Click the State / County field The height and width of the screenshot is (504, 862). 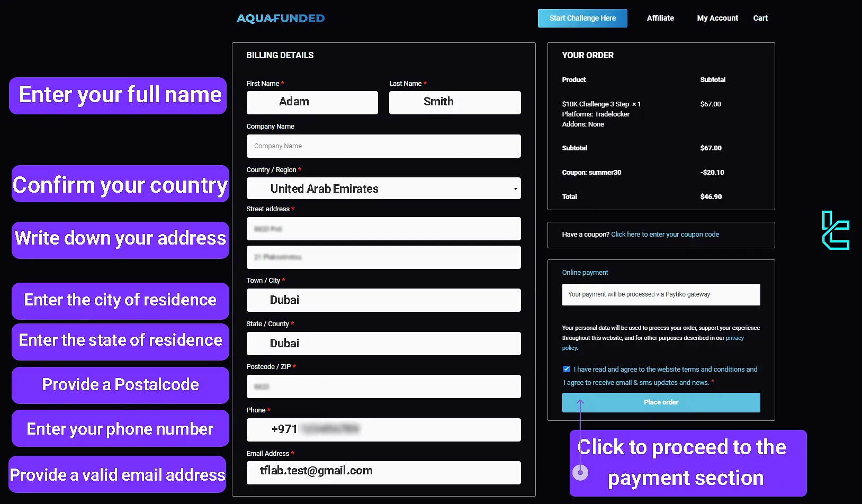point(383,344)
